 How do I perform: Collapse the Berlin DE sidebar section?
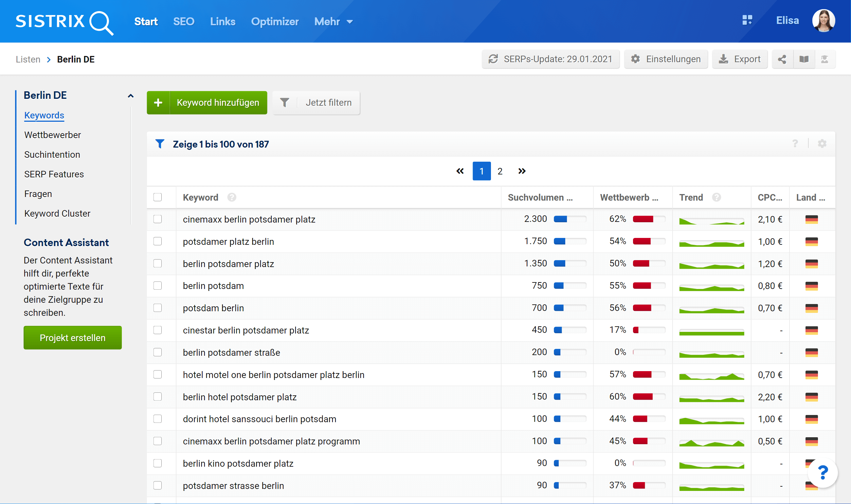coord(131,96)
